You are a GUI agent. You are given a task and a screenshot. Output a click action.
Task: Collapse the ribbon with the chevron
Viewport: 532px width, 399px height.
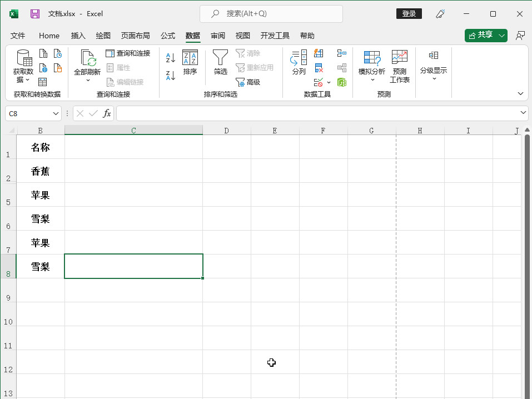click(520, 94)
